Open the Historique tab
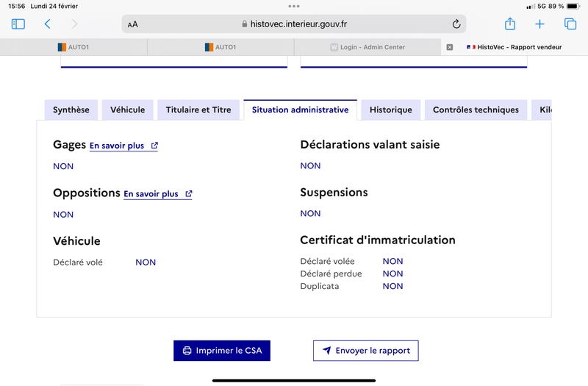Screen dimensions: 588x386 pos(391,110)
